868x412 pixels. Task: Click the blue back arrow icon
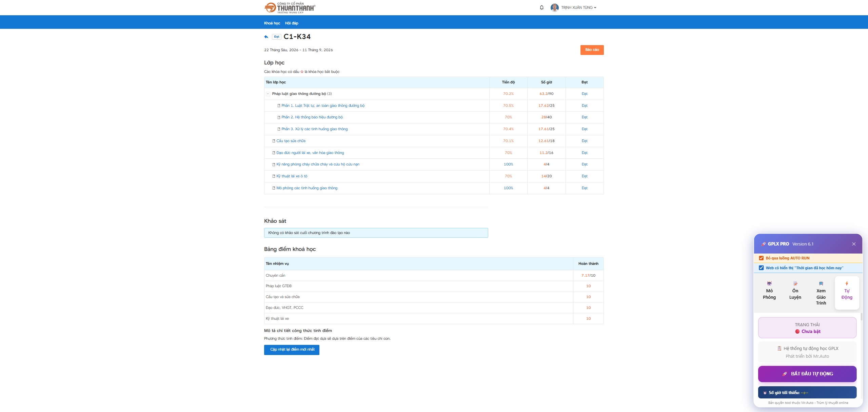coord(266,37)
